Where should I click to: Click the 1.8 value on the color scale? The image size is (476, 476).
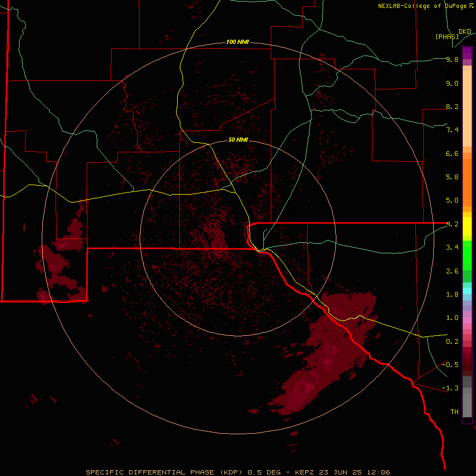(452, 295)
